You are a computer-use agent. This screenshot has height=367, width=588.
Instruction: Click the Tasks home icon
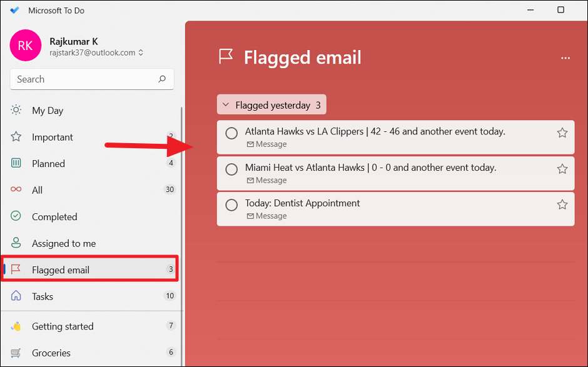coord(16,295)
